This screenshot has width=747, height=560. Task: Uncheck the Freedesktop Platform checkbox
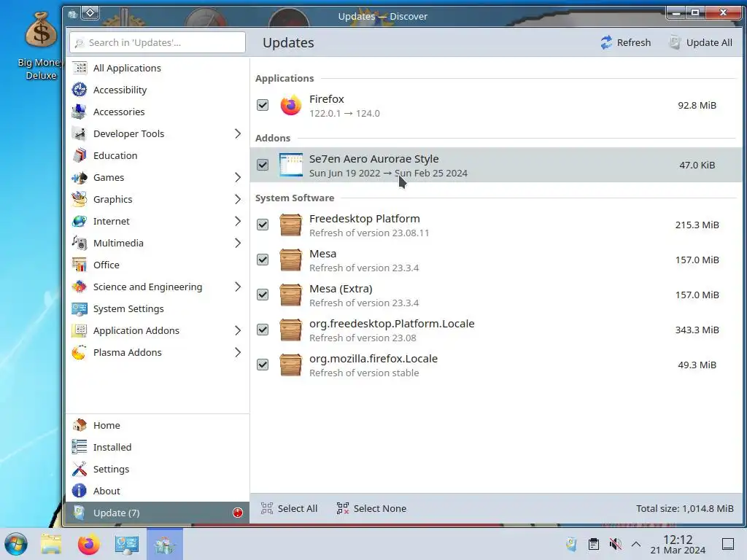[x=263, y=225]
